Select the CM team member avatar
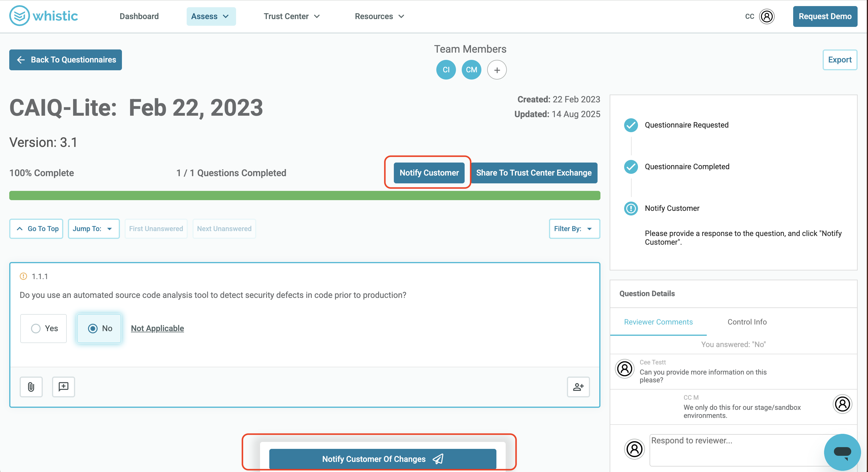This screenshot has width=868, height=472. [471, 69]
